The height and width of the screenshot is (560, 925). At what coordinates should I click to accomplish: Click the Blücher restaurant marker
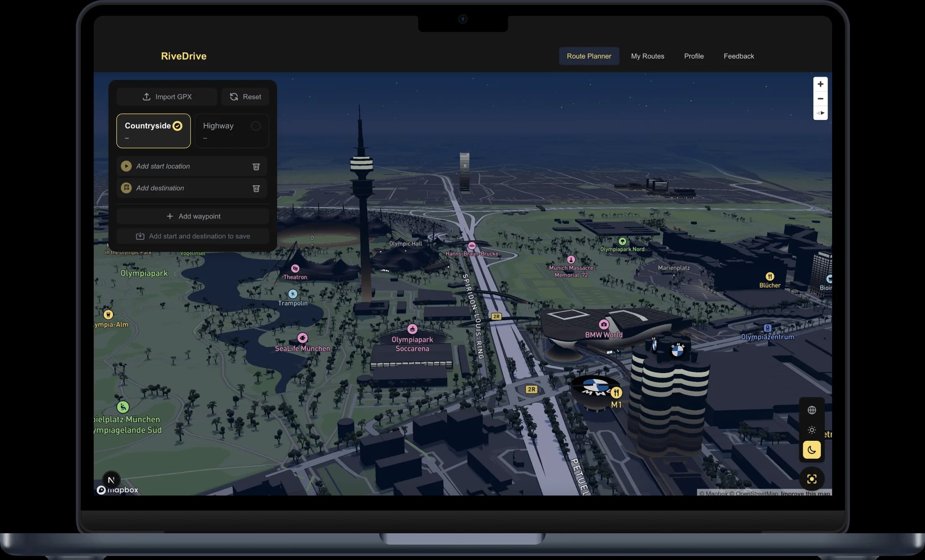tap(770, 277)
